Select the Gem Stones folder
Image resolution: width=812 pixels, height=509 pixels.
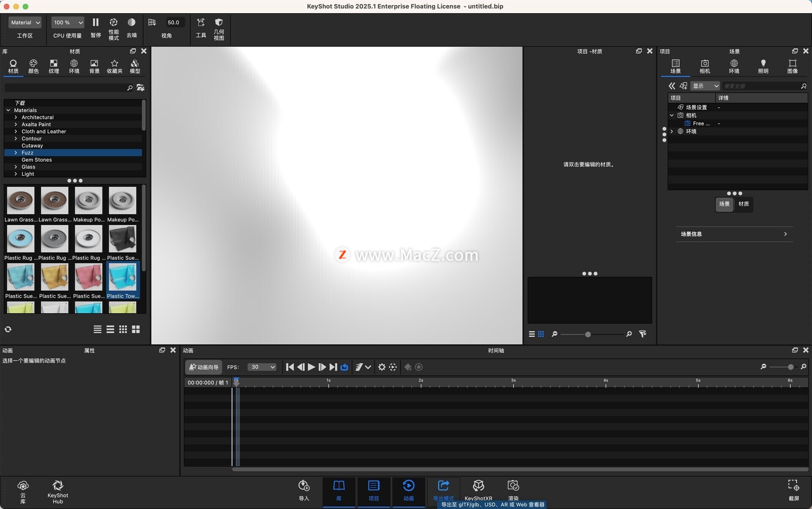coord(37,160)
